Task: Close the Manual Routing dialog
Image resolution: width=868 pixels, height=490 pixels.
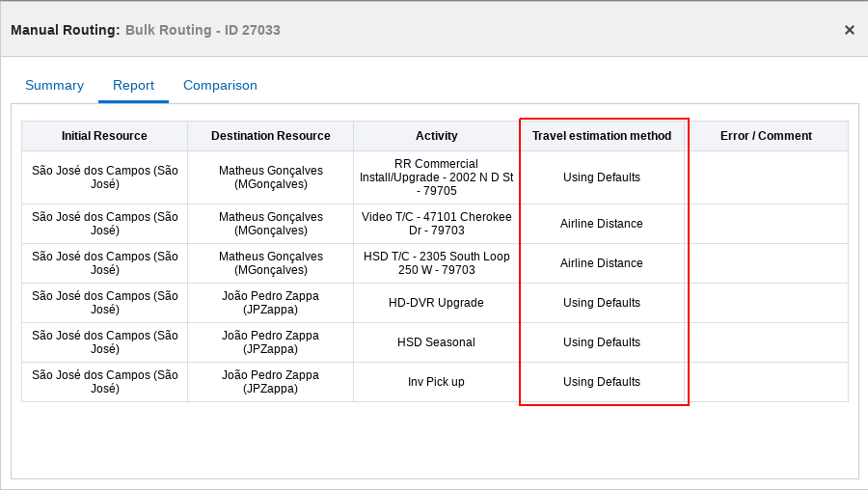Action: click(849, 30)
